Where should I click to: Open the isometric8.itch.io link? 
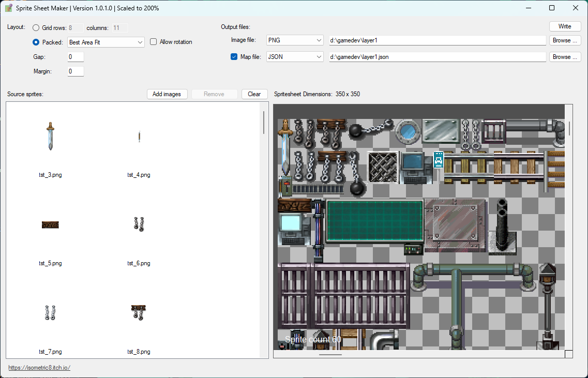(x=39, y=368)
